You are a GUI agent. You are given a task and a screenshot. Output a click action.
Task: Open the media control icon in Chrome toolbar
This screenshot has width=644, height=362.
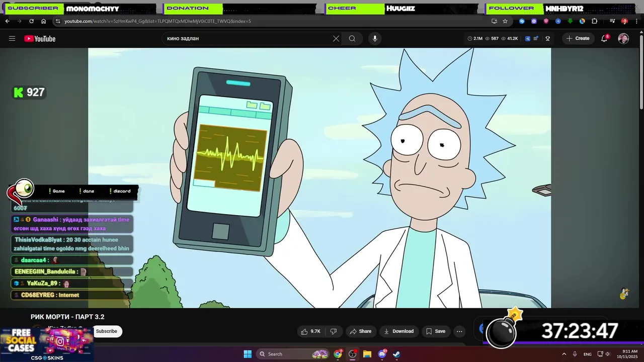pyautogui.click(x=612, y=21)
